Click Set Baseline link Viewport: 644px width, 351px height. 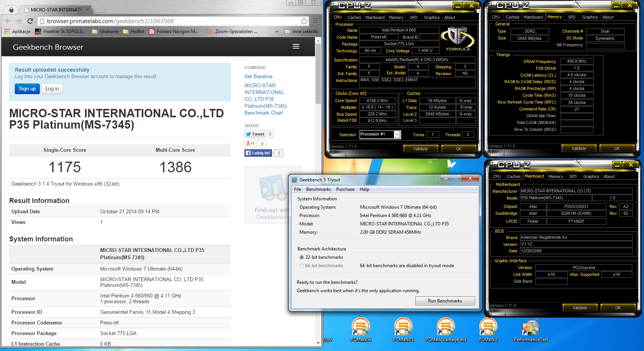[x=258, y=76]
